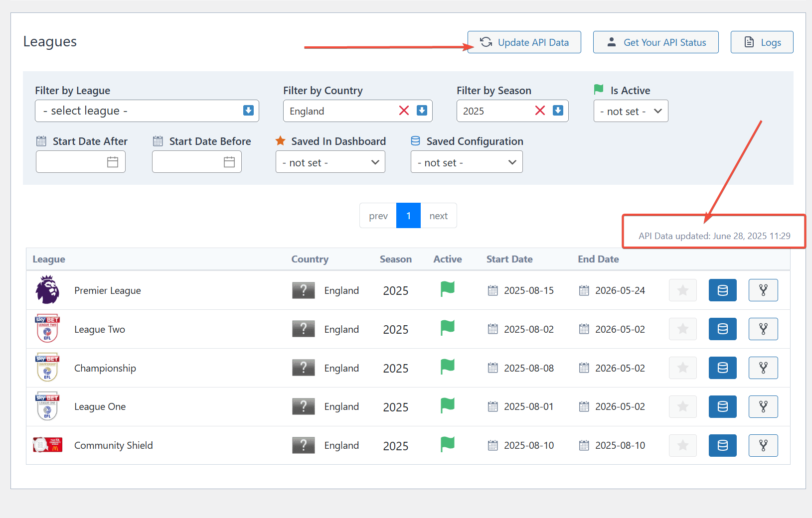Click the Start Date column header

click(x=509, y=259)
